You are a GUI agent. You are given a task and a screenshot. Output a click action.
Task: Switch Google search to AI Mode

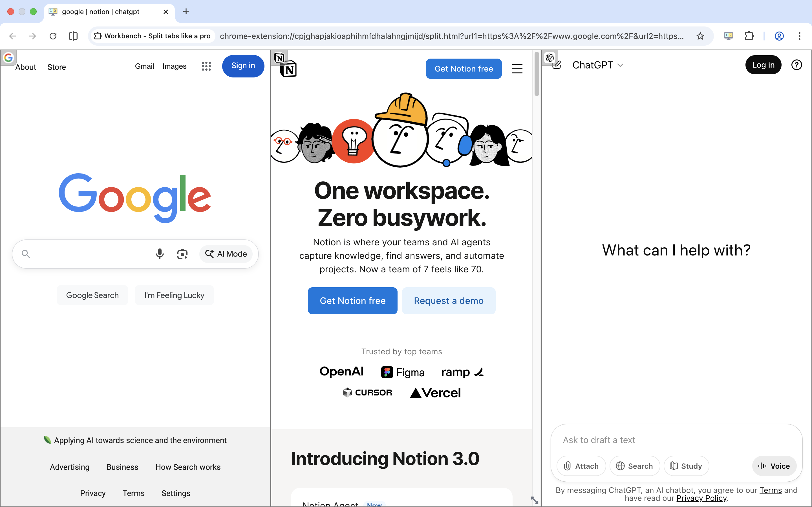(226, 254)
